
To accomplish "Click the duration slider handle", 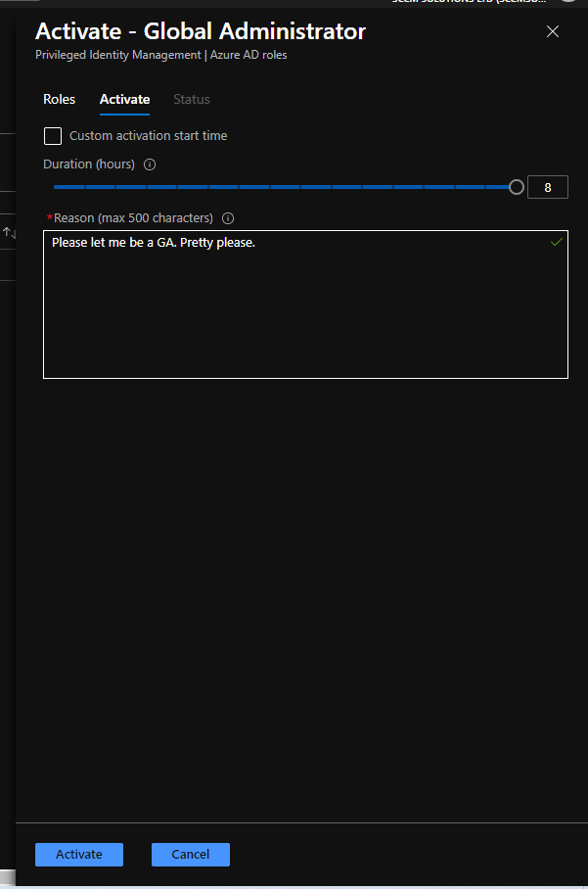I will (x=517, y=187).
